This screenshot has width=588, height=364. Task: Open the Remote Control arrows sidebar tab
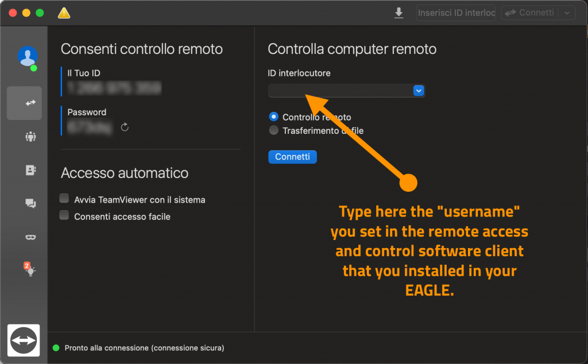[x=24, y=103]
